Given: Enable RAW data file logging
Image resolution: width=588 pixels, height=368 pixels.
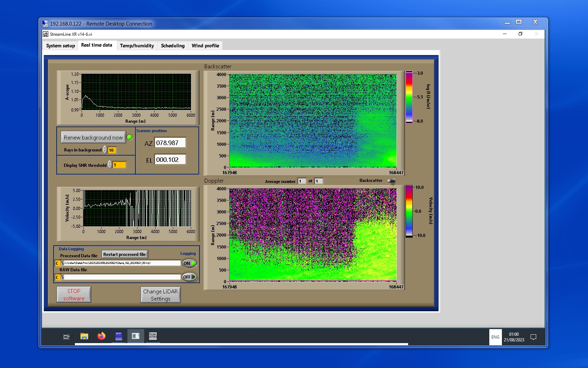Looking at the screenshot, I should click(x=189, y=277).
